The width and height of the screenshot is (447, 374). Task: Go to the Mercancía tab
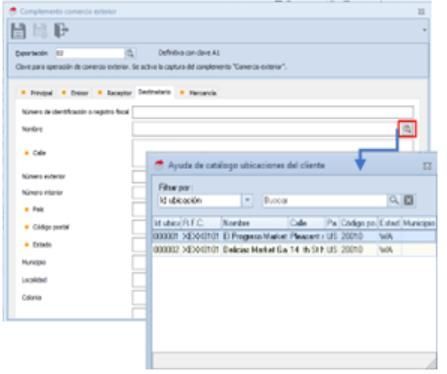199,93
